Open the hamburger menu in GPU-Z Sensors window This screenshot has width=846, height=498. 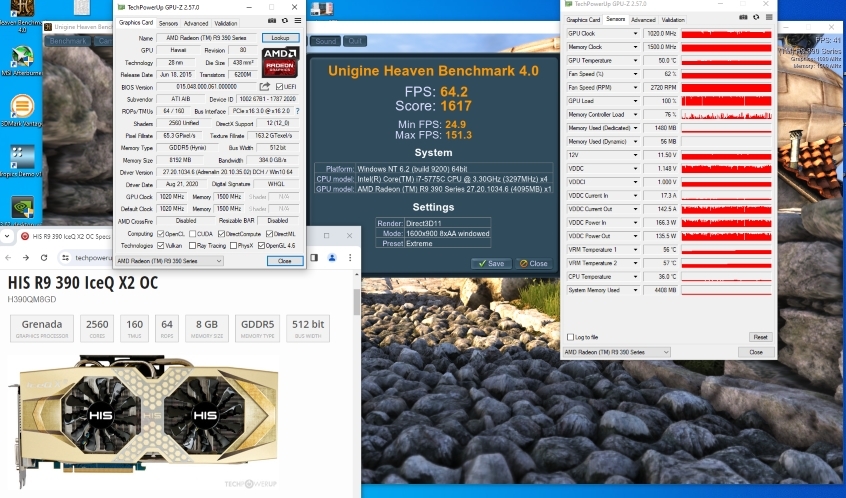click(x=769, y=17)
